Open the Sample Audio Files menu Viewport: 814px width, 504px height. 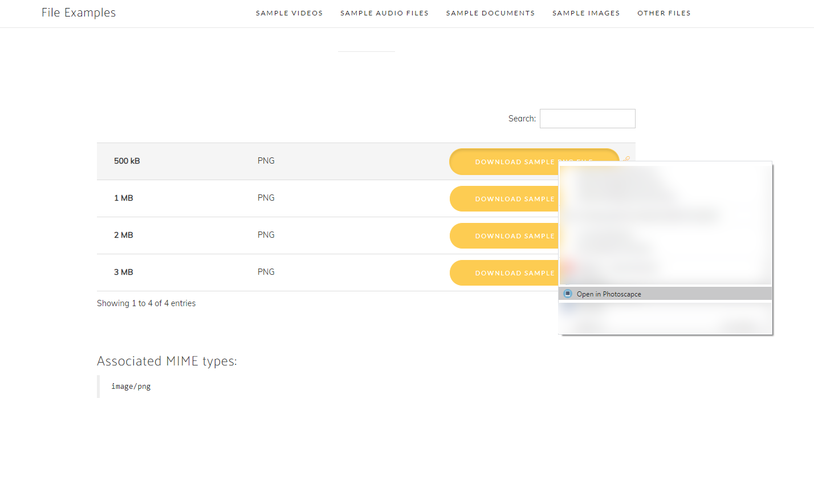pyautogui.click(x=384, y=13)
